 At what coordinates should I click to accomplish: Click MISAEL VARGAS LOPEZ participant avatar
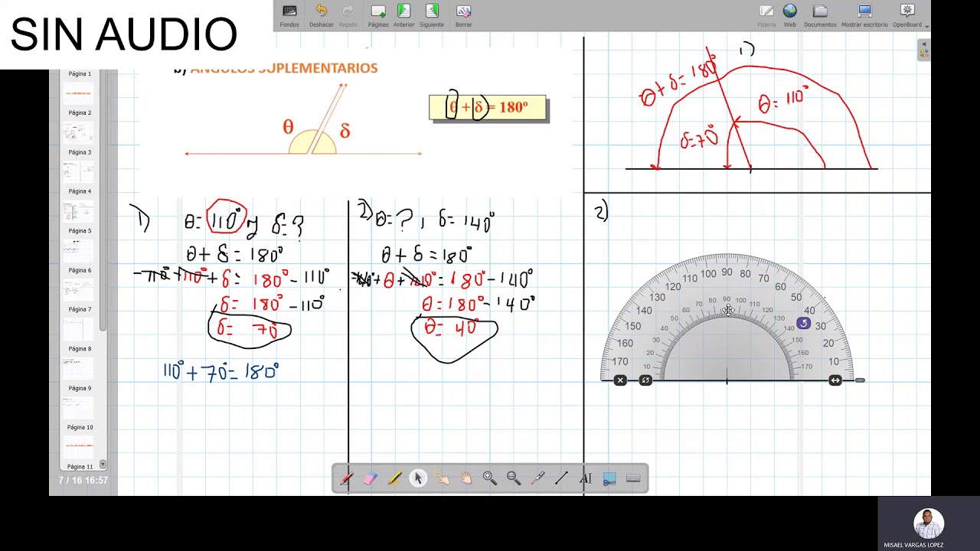coord(929,524)
